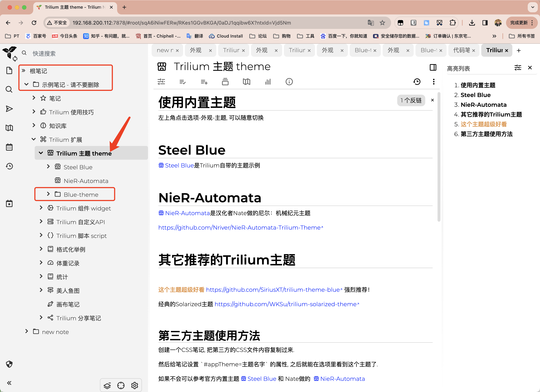Open owned attributes ribbon icon

click(183, 82)
